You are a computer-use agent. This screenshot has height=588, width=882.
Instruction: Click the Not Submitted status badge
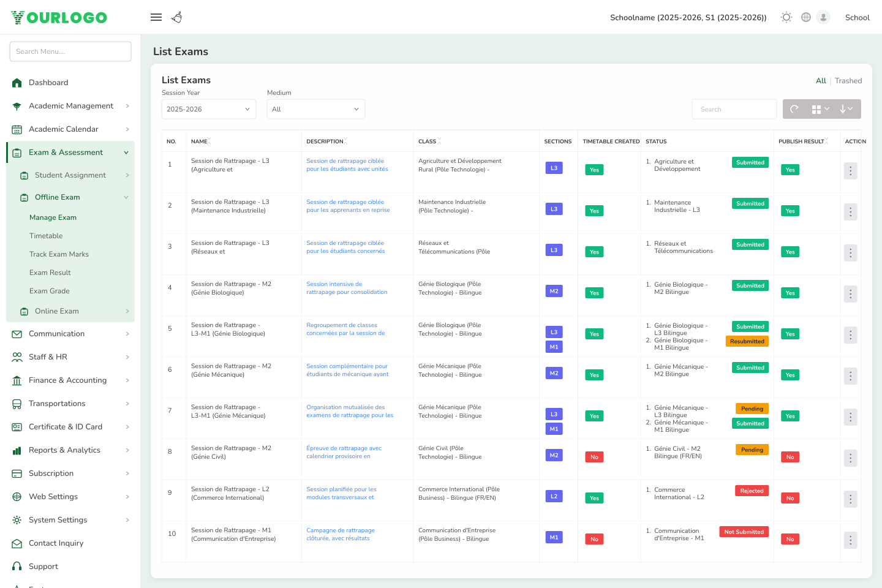744,532
